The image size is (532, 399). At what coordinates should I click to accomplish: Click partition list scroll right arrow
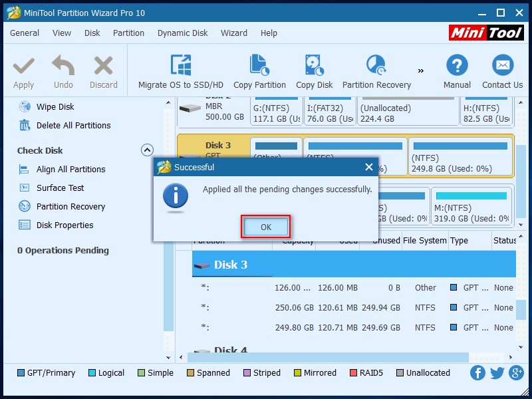point(511,357)
